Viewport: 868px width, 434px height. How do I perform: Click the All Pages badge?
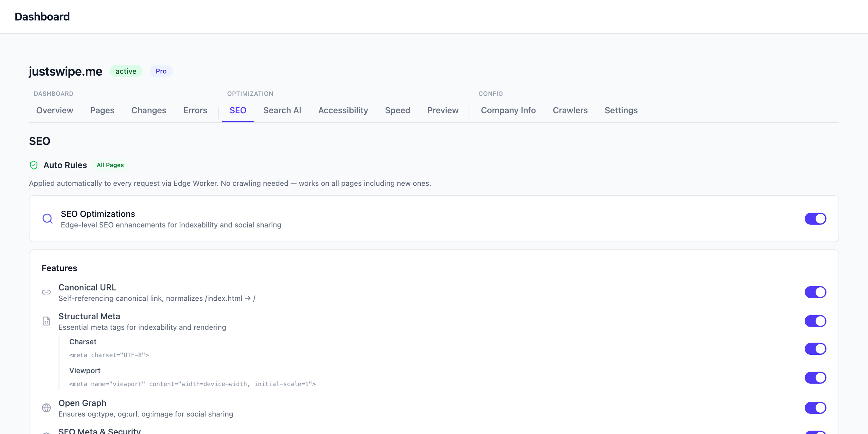pyautogui.click(x=110, y=165)
